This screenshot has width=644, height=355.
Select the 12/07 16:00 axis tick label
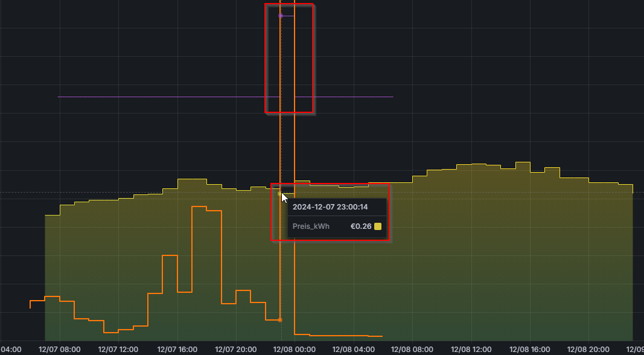(x=177, y=349)
